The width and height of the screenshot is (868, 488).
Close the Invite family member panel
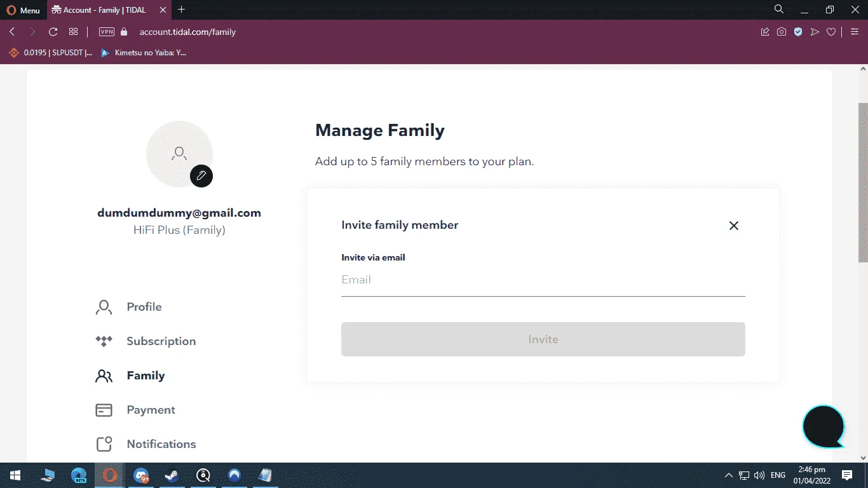(734, 226)
